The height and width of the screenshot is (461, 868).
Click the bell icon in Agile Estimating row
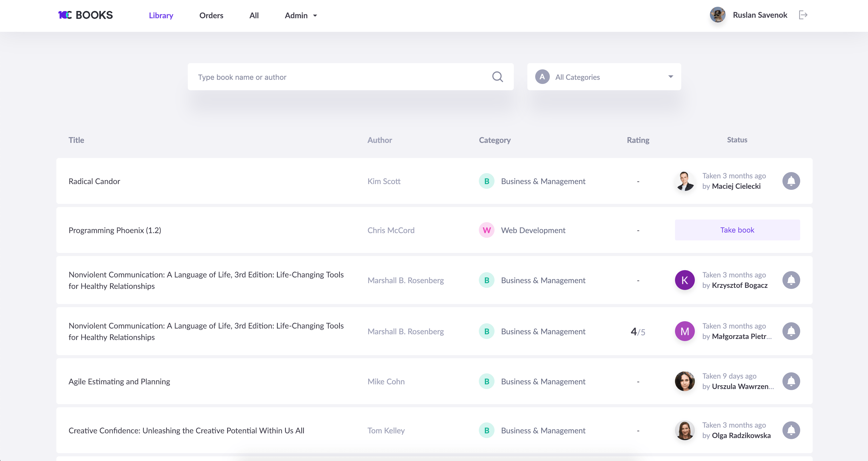click(791, 381)
